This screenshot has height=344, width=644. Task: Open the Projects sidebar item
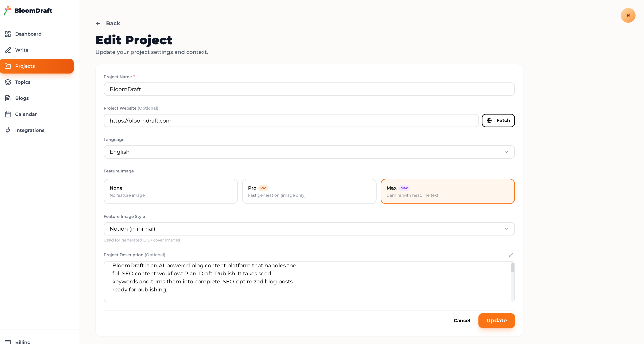[37, 66]
